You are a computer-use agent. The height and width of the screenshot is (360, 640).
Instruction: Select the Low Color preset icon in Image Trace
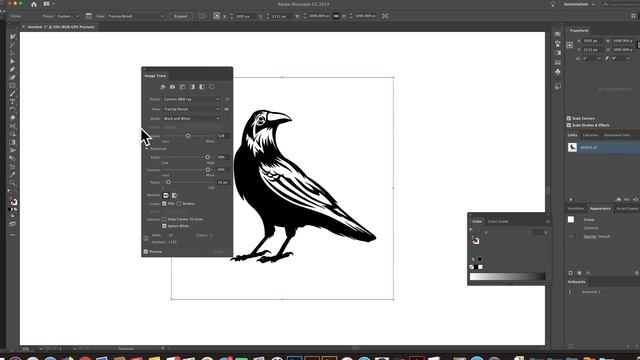click(x=182, y=87)
